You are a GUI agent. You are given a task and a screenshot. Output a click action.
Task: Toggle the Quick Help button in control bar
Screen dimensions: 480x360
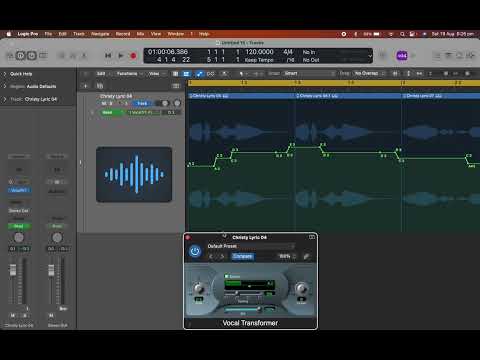[32, 56]
